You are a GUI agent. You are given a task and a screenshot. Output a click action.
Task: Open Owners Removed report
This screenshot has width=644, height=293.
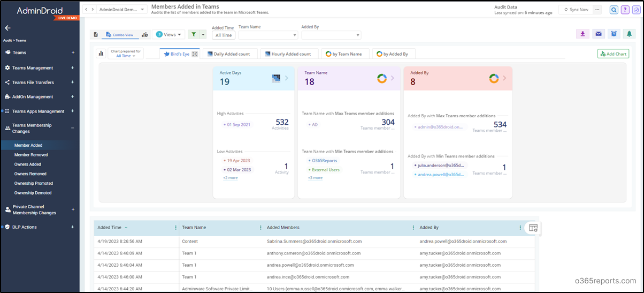point(30,174)
